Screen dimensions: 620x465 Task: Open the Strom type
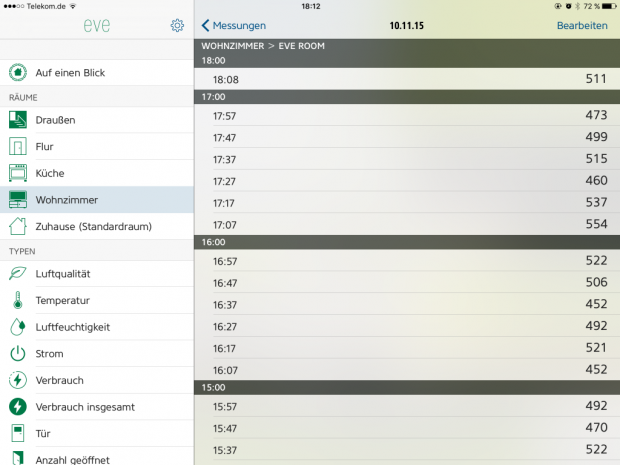(x=97, y=353)
